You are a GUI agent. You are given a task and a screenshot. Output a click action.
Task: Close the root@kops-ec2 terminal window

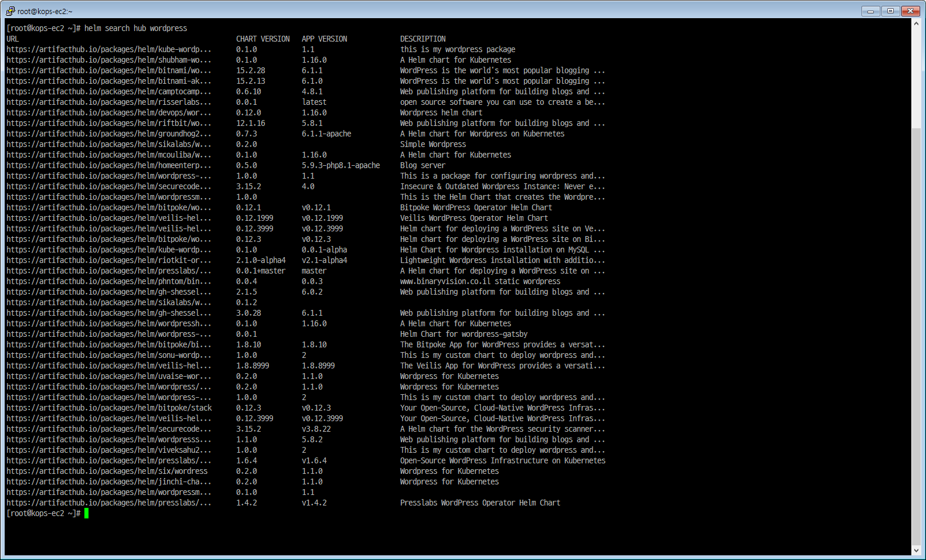point(911,11)
